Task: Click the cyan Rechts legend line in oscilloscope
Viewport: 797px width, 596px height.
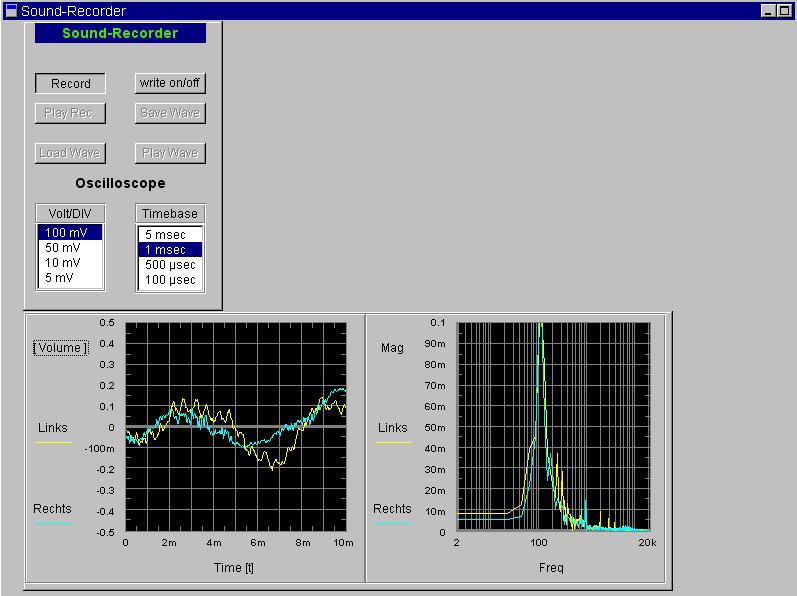Action: tap(53, 523)
